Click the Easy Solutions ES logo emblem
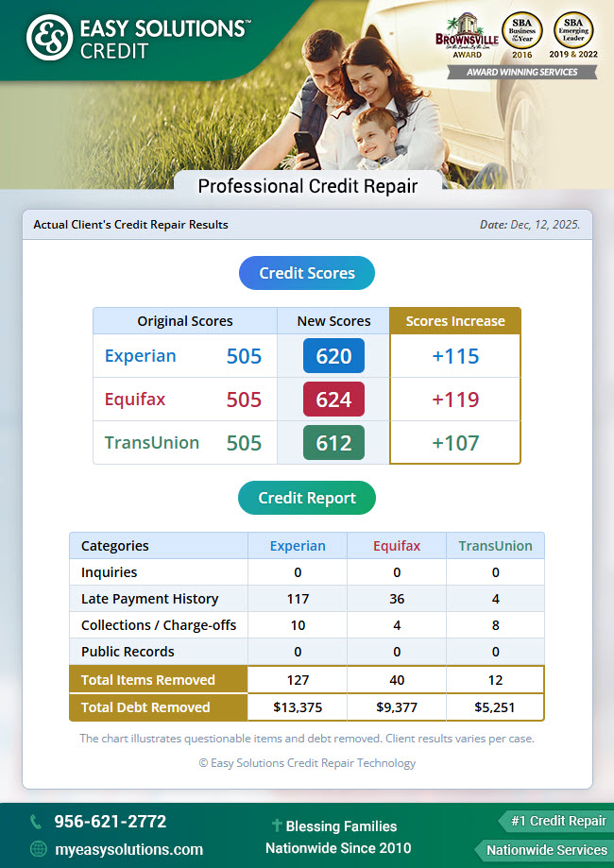This screenshot has height=868, width=614. (x=49, y=39)
